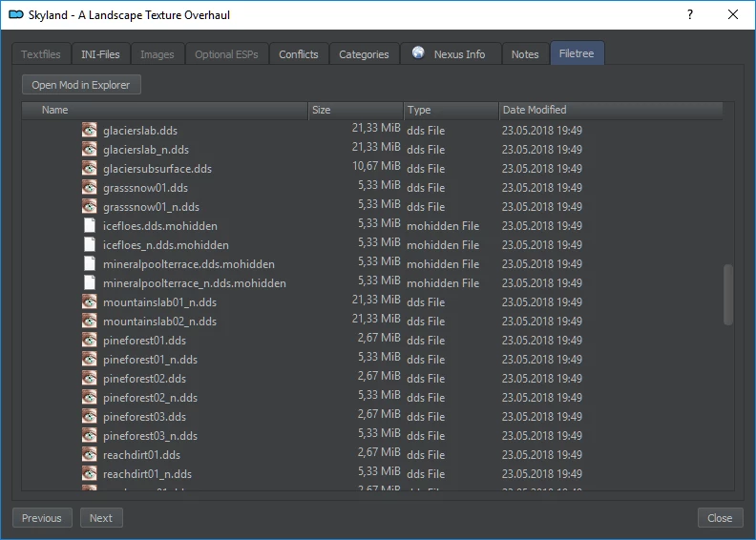Sort files by Type column header
The width and height of the screenshot is (756, 540).
click(x=451, y=110)
